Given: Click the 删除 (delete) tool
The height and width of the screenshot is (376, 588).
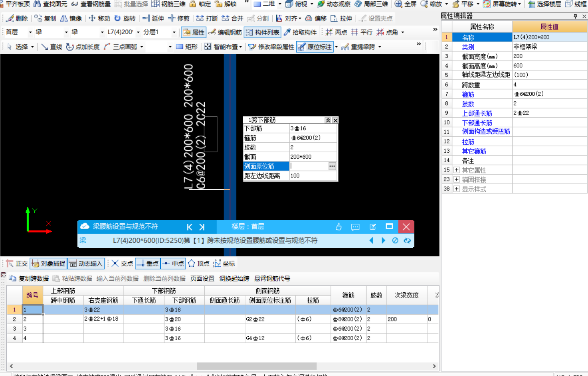Looking at the screenshot, I should (17, 18).
